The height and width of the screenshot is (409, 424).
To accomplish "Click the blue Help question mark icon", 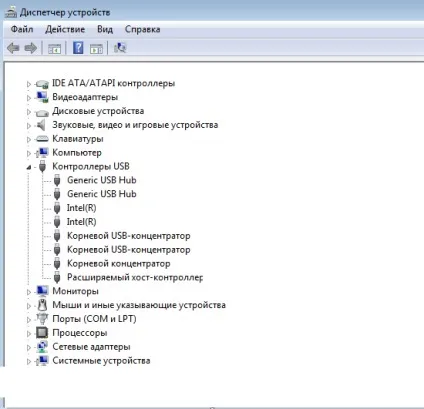I will click(x=78, y=48).
